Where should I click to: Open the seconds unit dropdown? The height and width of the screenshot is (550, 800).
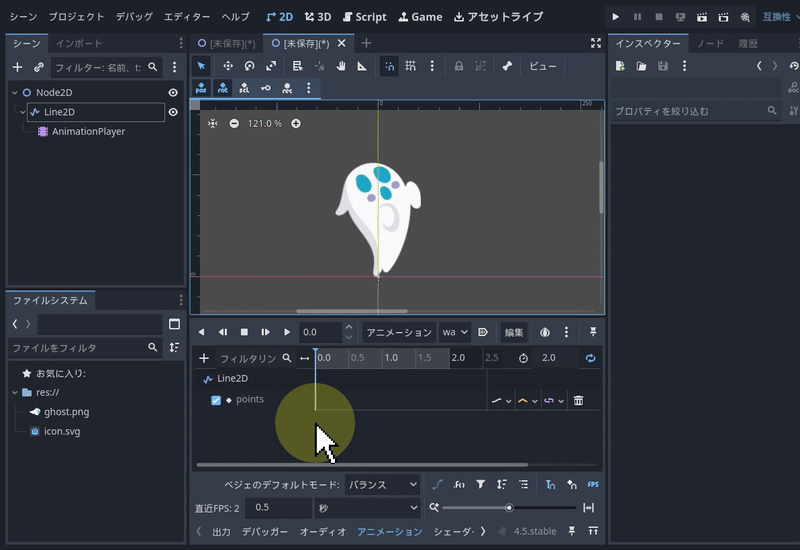point(367,508)
